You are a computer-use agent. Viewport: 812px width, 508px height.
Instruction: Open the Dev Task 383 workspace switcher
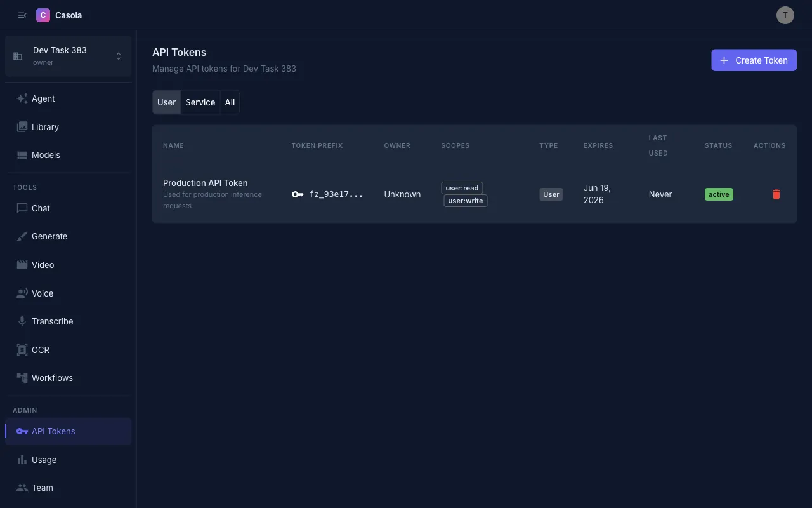click(x=68, y=56)
